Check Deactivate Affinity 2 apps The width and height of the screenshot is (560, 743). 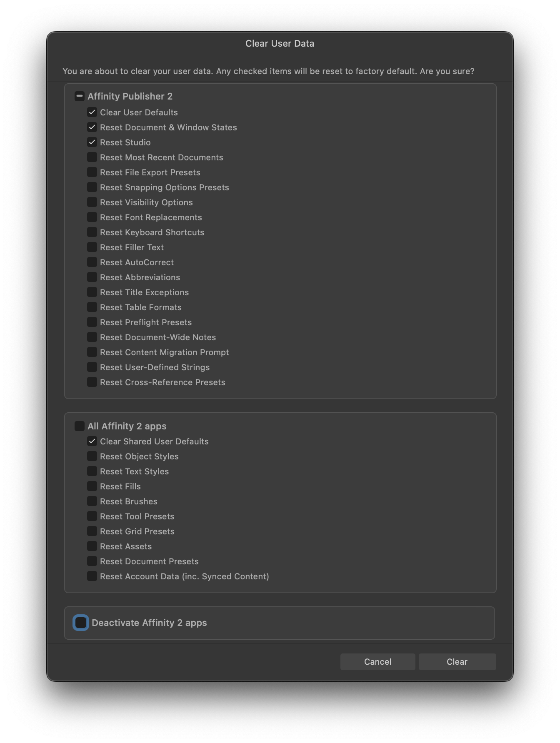pyautogui.click(x=81, y=623)
